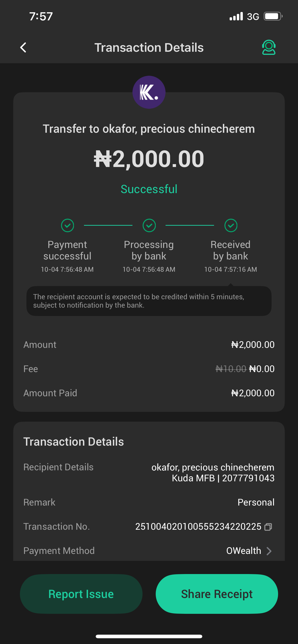Tap Received by bank checkmark icon

point(231,225)
